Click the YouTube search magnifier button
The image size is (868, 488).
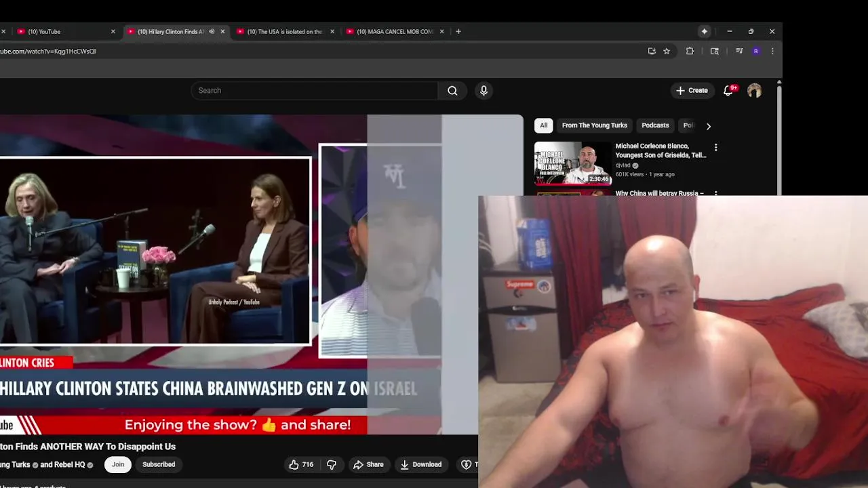[452, 91]
